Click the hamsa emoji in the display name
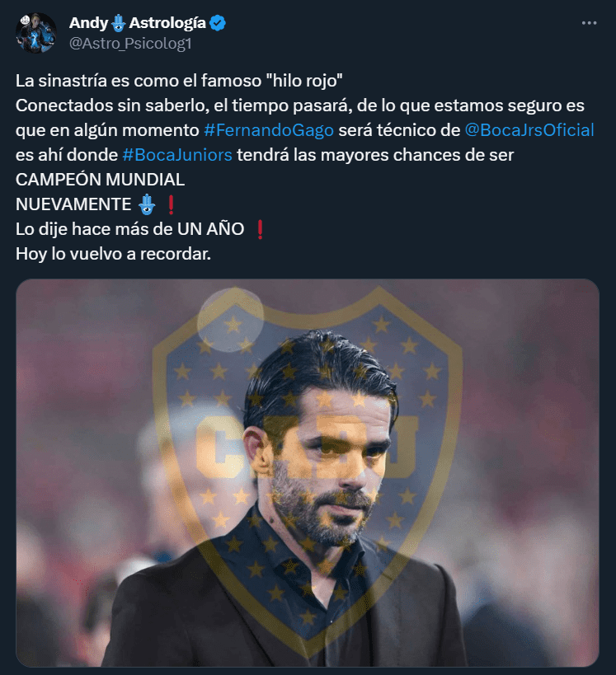This screenshot has width=616, height=675. coord(119,23)
